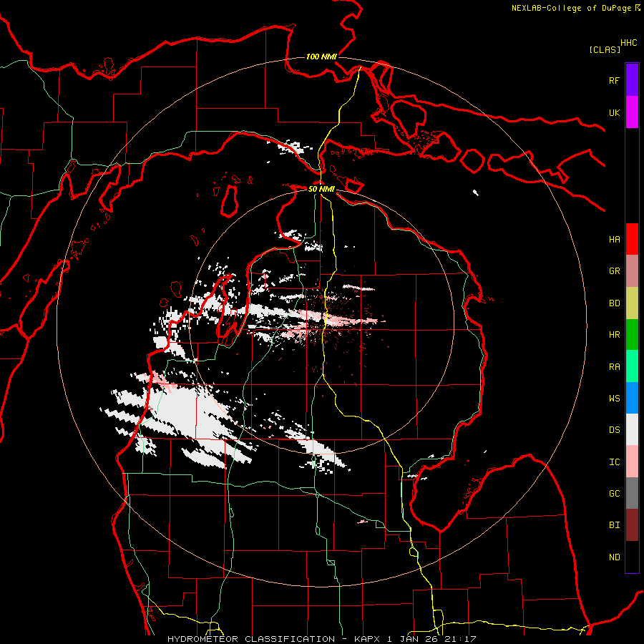
Task: Click the GC legend label
Action: tap(614, 494)
